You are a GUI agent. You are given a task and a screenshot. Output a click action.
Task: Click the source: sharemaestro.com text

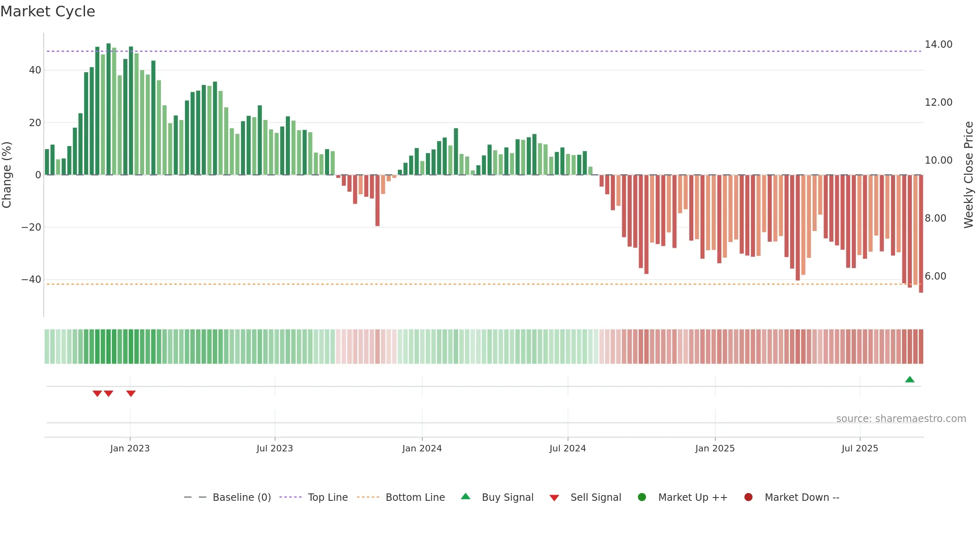[x=901, y=419]
